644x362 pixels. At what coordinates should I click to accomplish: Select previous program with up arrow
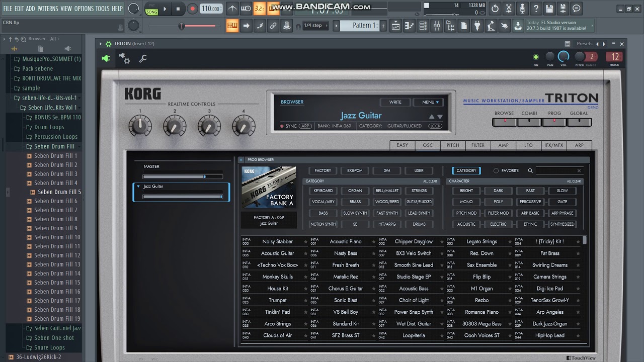pos(431,117)
